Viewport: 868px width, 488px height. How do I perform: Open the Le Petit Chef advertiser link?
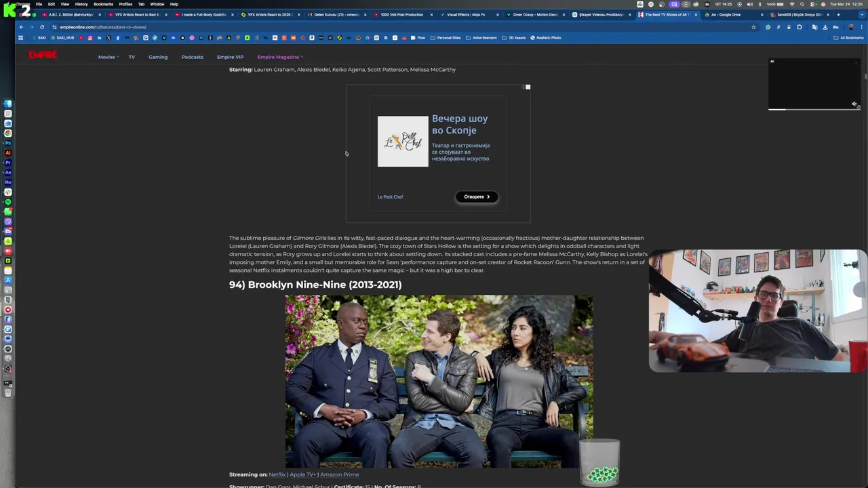(x=390, y=197)
